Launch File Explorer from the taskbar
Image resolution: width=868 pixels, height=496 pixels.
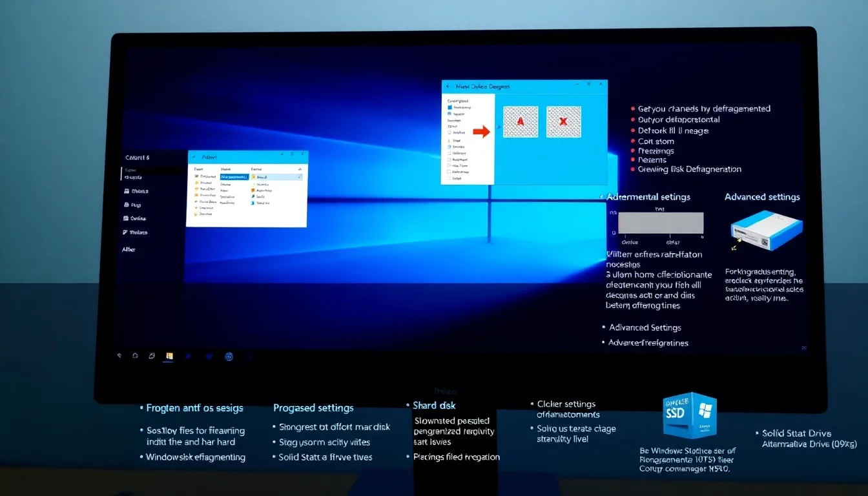(169, 355)
